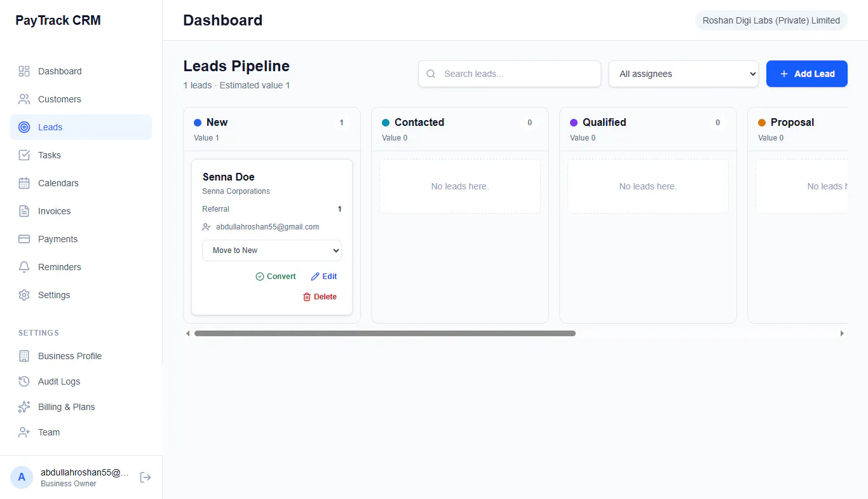
Task: Click the Tasks checkbox icon in sidebar
Action: (x=24, y=155)
